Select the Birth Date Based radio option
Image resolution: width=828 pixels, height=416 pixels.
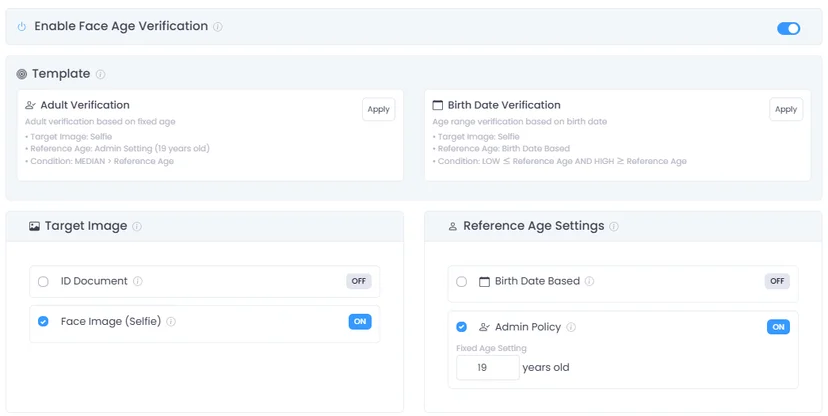click(462, 281)
